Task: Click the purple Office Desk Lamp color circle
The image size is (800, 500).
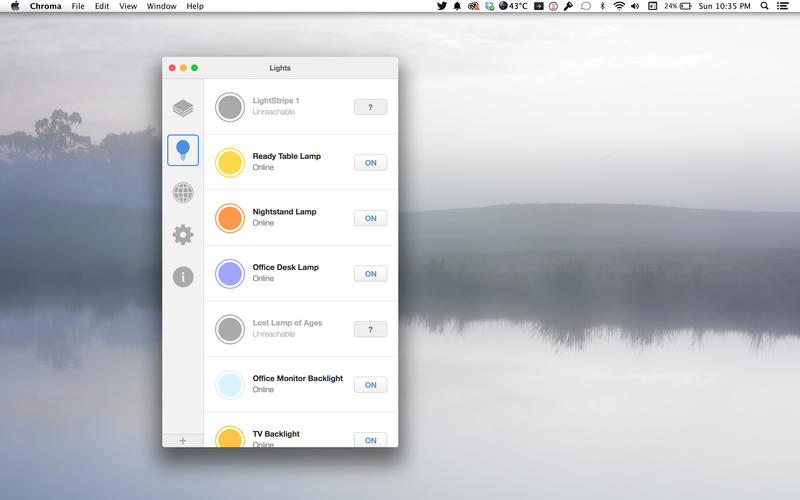Action: click(x=230, y=274)
